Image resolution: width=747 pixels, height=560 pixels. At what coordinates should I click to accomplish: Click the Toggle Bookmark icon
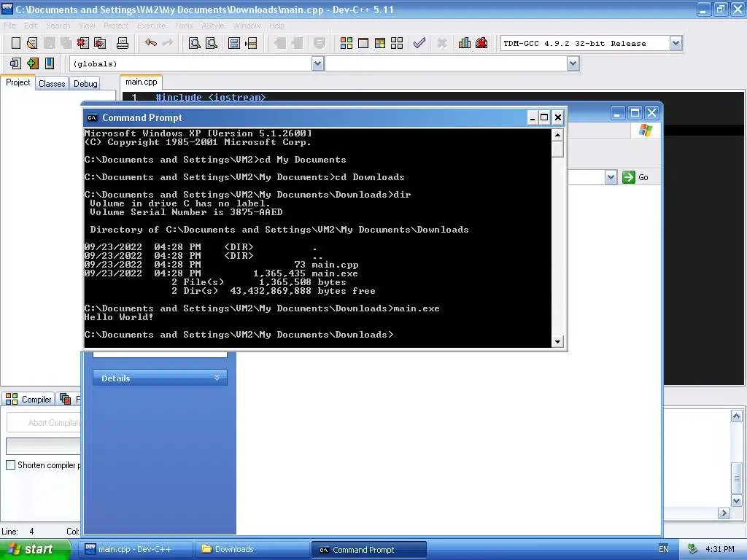click(x=50, y=63)
